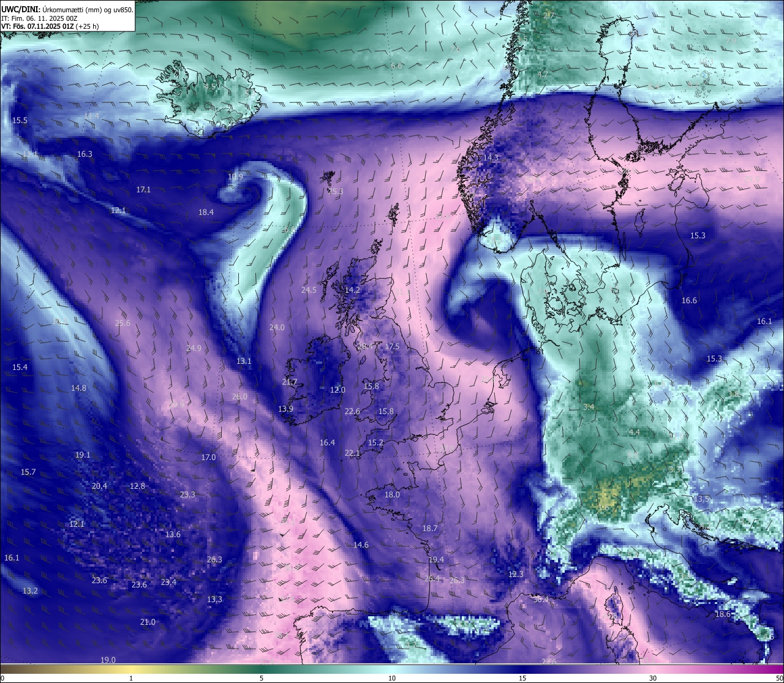Screen dimensions: 784x683
Task: Click the 15.2 value over southwest England
Action: point(375,442)
